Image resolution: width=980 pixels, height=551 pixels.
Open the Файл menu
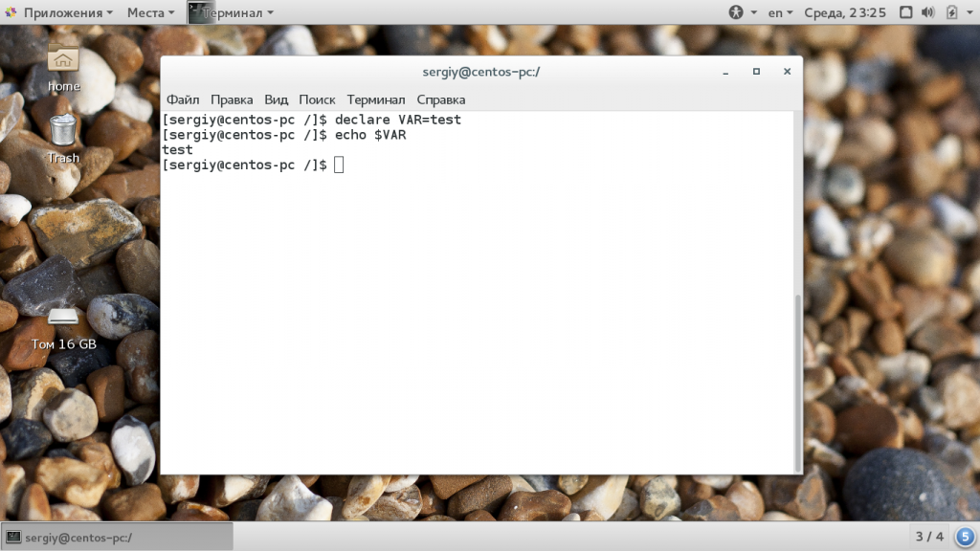[183, 99]
